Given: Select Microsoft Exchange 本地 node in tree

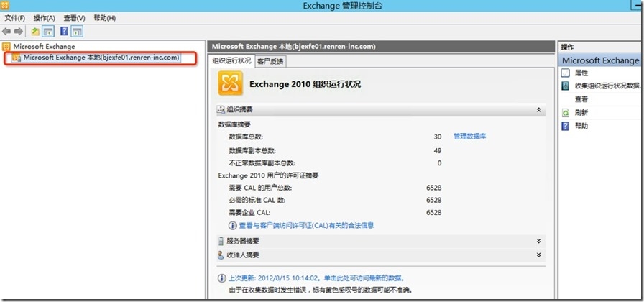Looking at the screenshot, I should pyautogui.click(x=101, y=58).
